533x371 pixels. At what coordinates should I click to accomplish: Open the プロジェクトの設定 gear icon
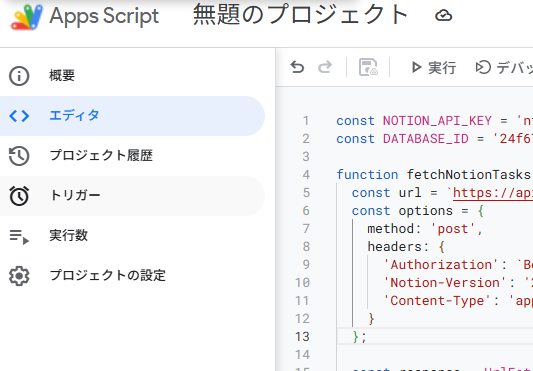pos(19,276)
